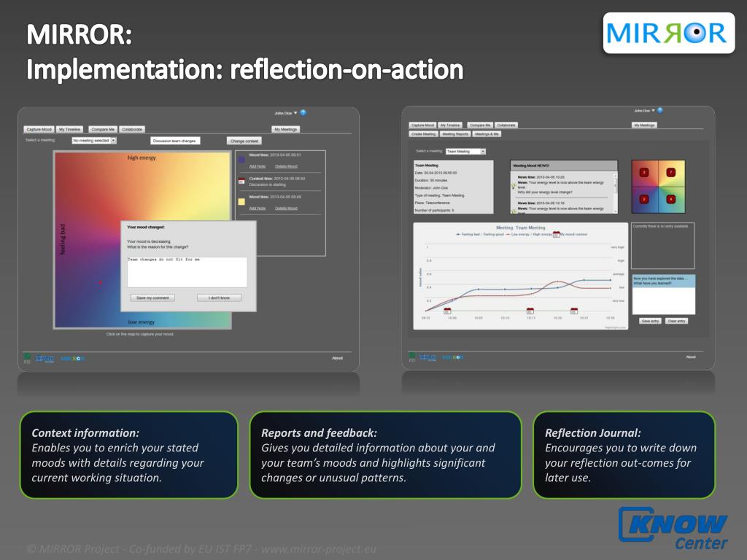Click the FZI logo in right screenshot footer

412,357
